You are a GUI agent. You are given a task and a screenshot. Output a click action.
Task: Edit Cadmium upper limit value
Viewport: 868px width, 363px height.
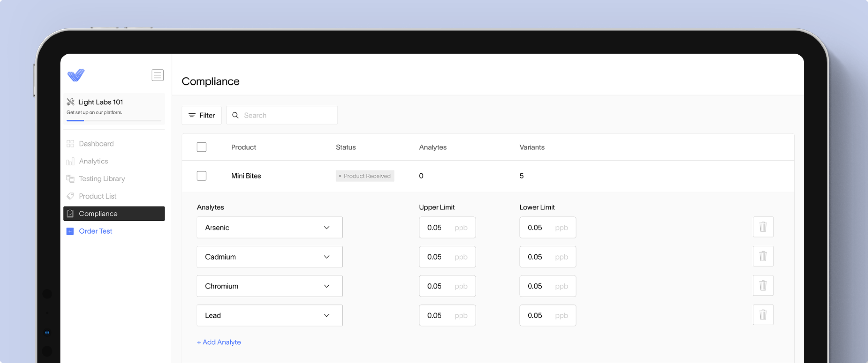(x=447, y=257)
